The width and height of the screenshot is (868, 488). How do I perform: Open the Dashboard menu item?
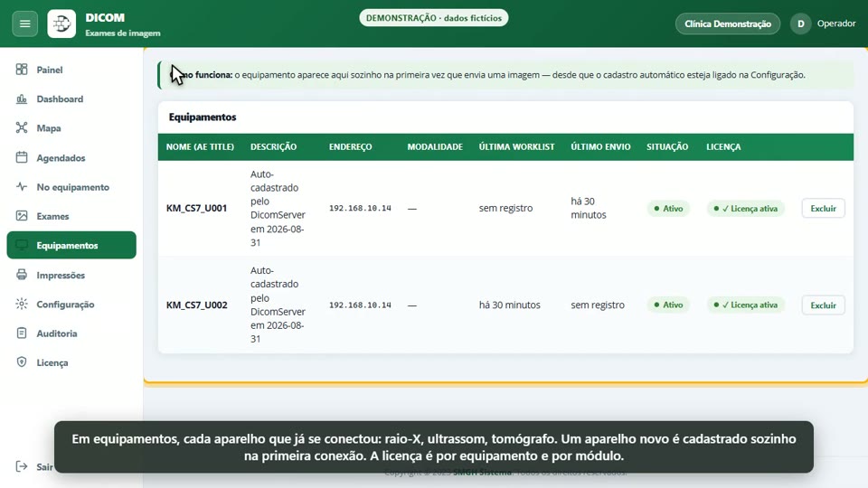(x=71, y=99)
